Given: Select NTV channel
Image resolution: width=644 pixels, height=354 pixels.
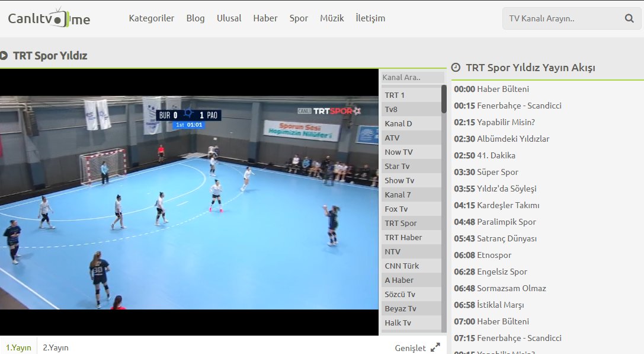Looking at the screenshot, I should (x=411, y=251).
